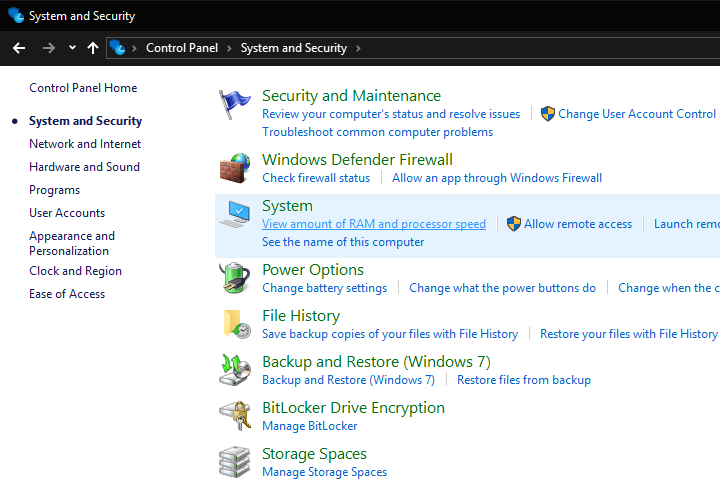Click View amount of RAM and processor speed
Image resolution: width=720 pixels, height=480 pixels.
(x=374, y=224)
